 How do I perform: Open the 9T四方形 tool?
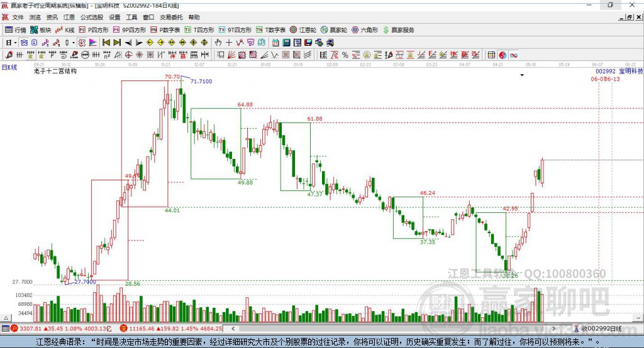(235, 30)
